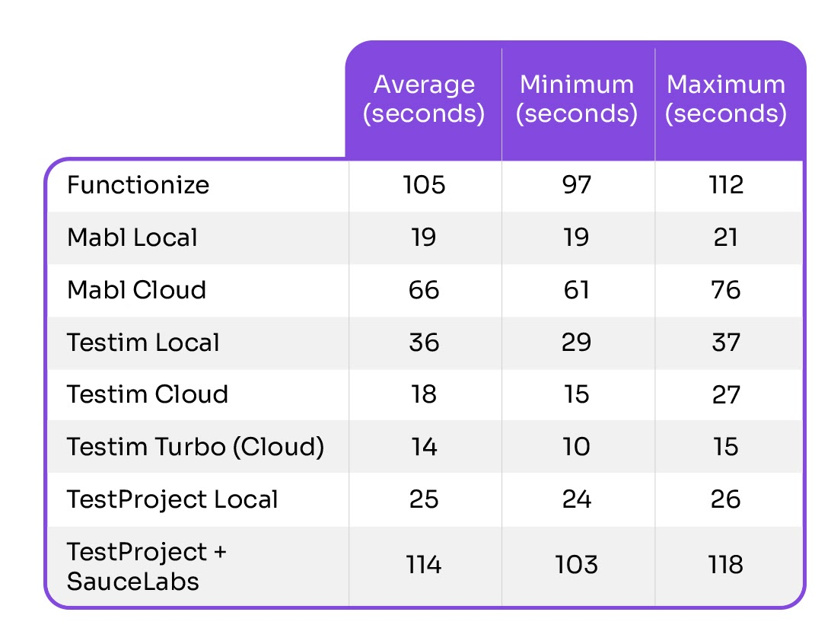Select the Testim Turbo (Cloud) row label
831x644 pixels.
tap(196, 447)
